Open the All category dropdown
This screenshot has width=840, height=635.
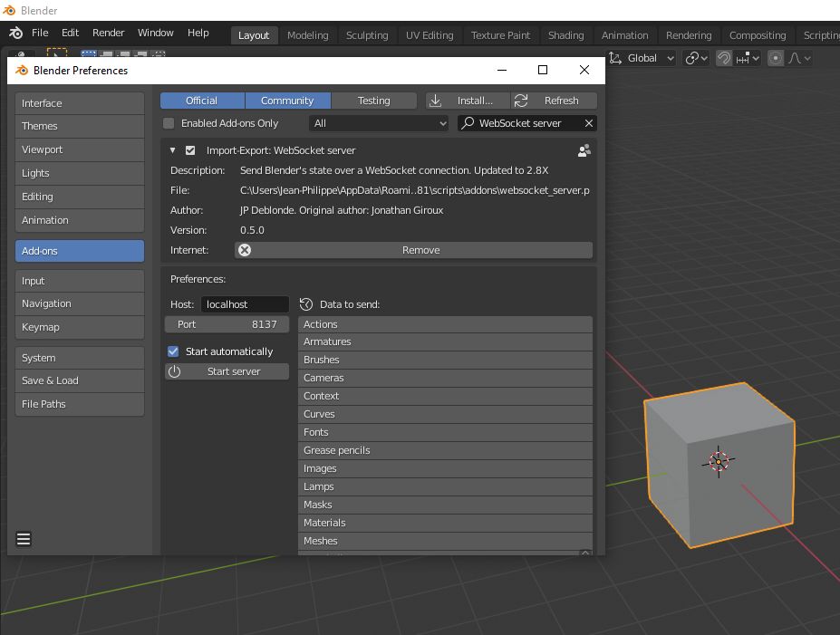(x=379, y=123)
